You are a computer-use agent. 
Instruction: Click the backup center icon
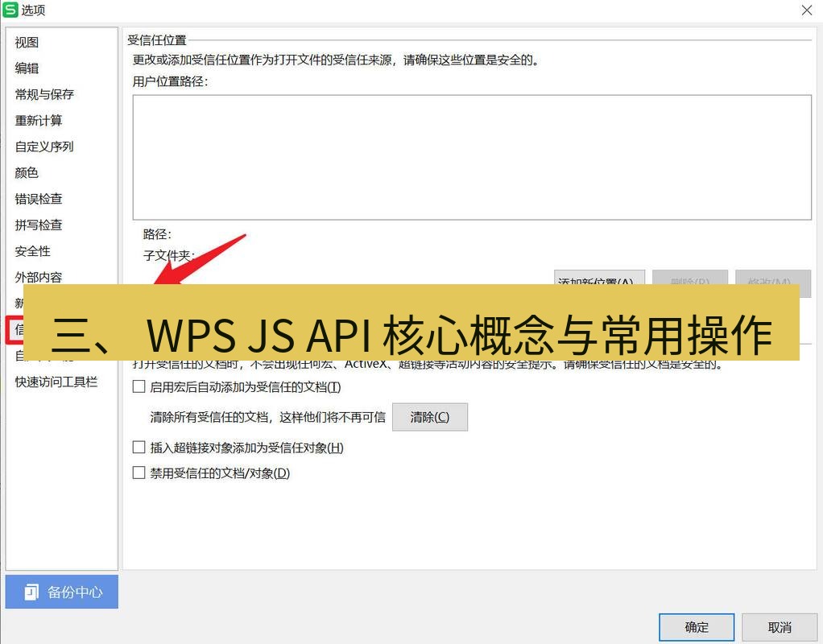pyautogui.click(x=31, y=592)
